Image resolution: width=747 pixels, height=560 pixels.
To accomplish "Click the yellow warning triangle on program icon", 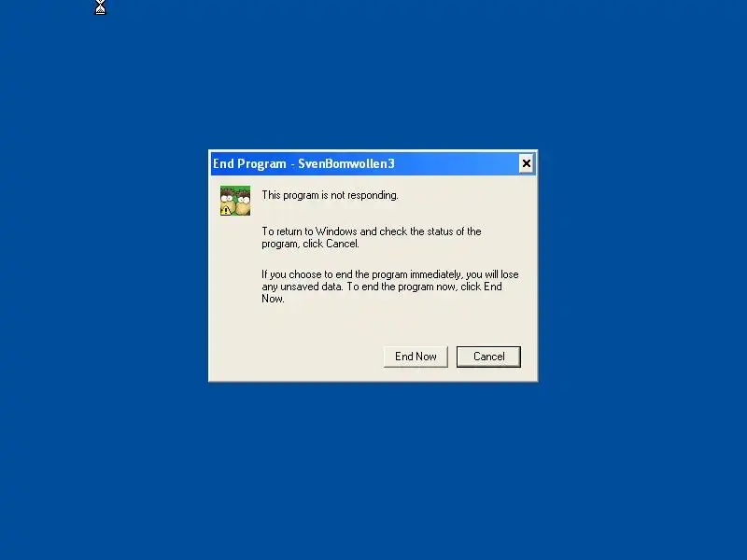I will (x=226, y=210).
